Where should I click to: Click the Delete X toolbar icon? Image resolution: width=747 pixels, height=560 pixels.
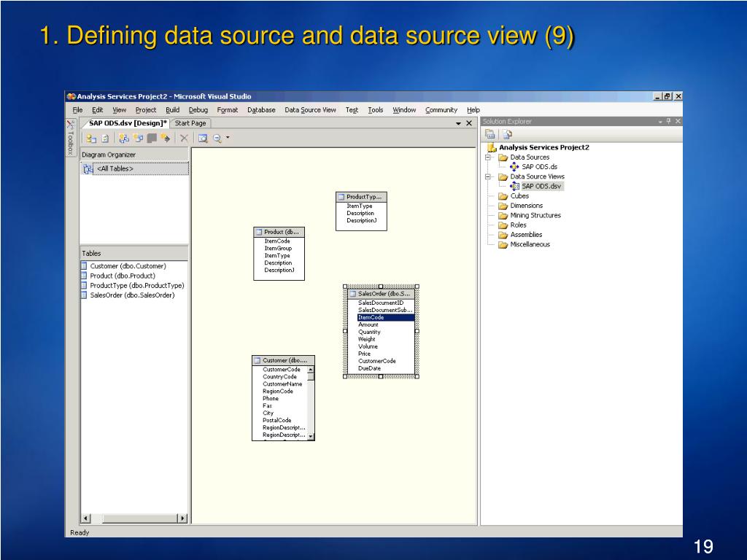[184, 138]
